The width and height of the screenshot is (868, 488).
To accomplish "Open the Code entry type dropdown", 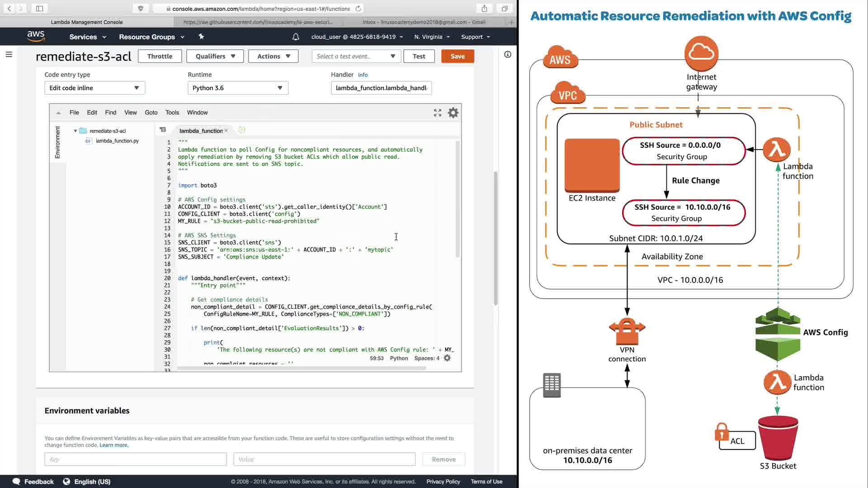I will click(x=94, y=88).
